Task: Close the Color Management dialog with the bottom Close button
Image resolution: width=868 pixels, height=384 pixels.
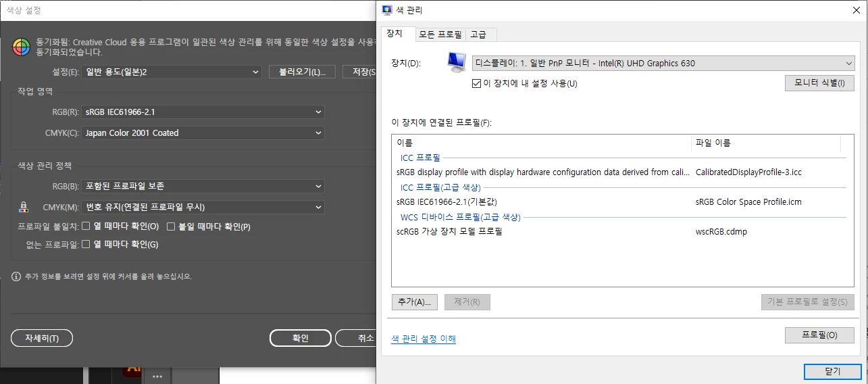Action: coord(832,372)
